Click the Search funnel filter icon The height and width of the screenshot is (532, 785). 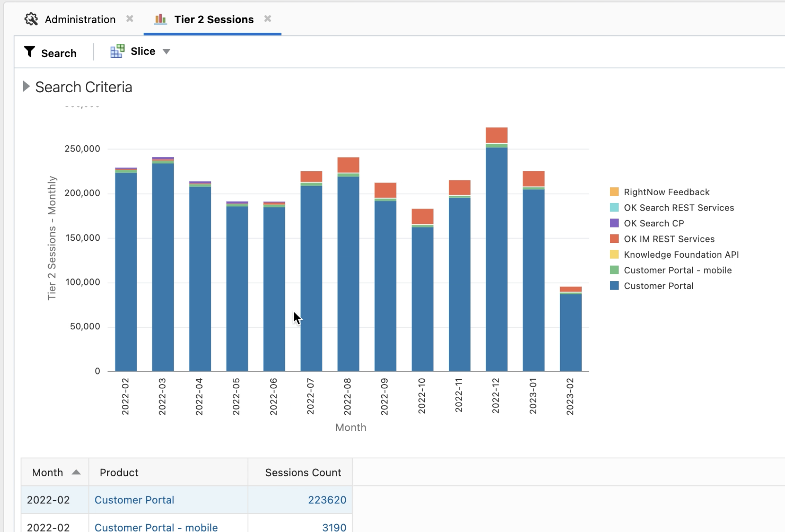point(29,52)
